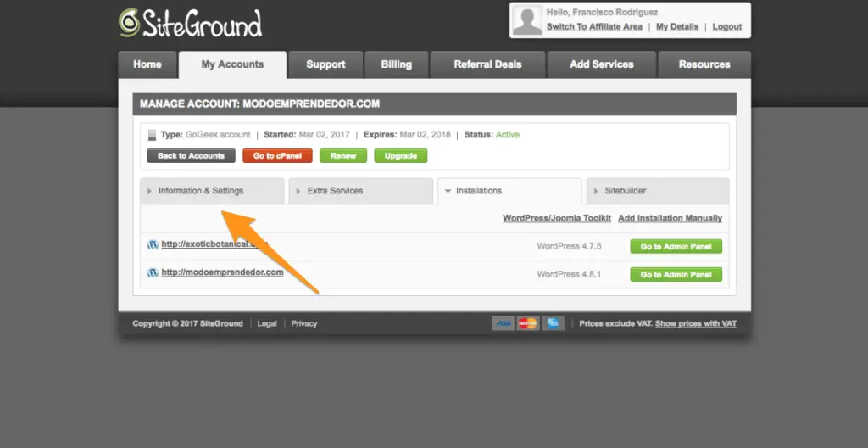Image resolution: width=868 pixels, height=448 pixels.
Task: Click the WordPress icon beside exoticbotanical site
Action: click(153, 245)
